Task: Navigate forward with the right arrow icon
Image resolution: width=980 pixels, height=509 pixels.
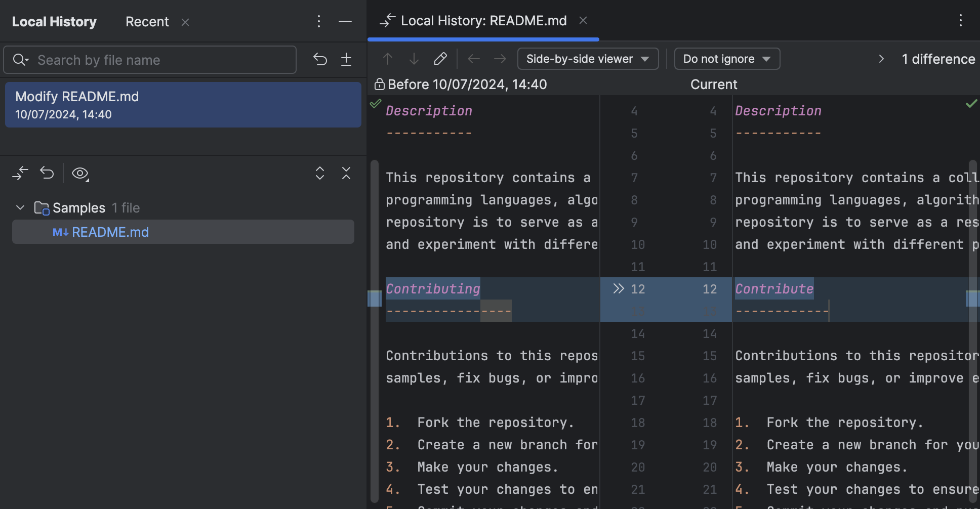Action: tap(500, 59)
